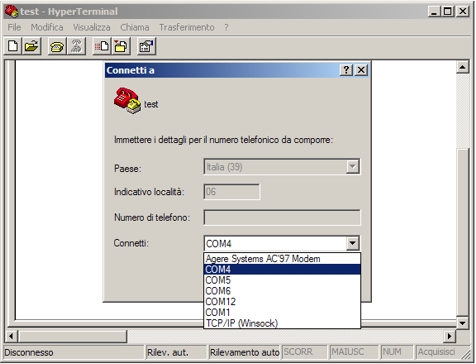Screen dimensions: 476x364
Task: Click the vertical scrollbar up arrow
Action: click(x=462, y=67)
